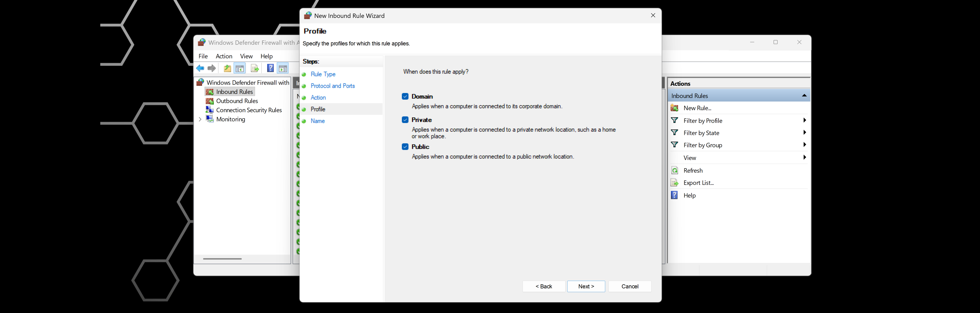Uncheck the Private profile checkbox
This screenshot has height=313, width=980.
[x=405, y=120]
